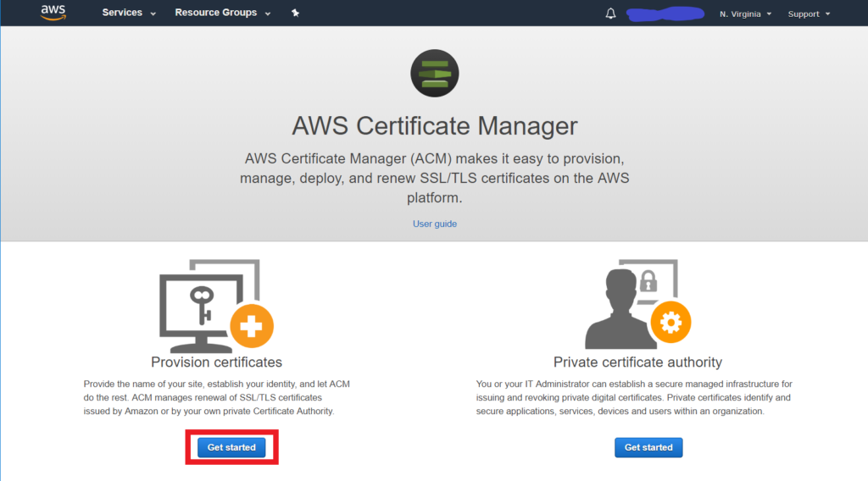Image resolution: width=868 pixels, height=481 pixels.
Task: Click Get started under Provision certificates
Action: [x=231, y=447]
